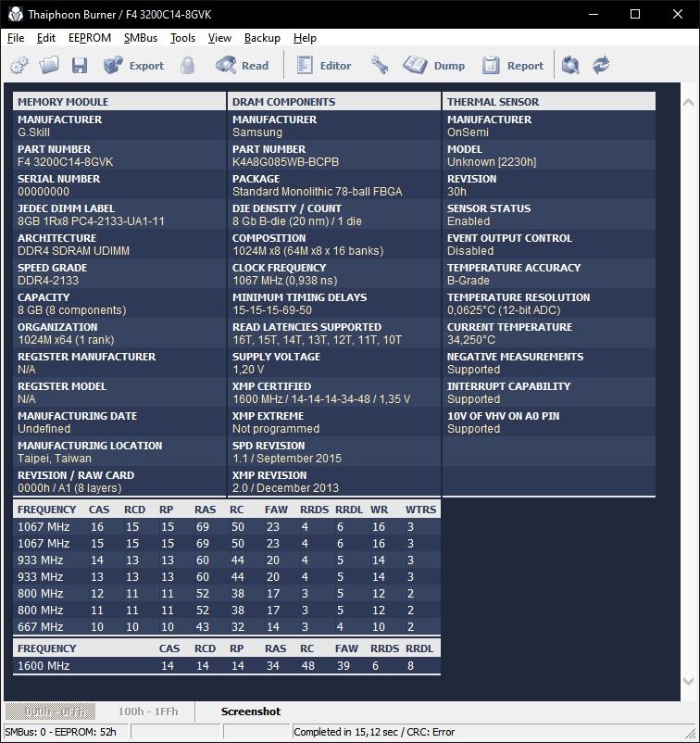
Task: Click the G.Skill manufacturer value
Action: [x=33, y=132]
